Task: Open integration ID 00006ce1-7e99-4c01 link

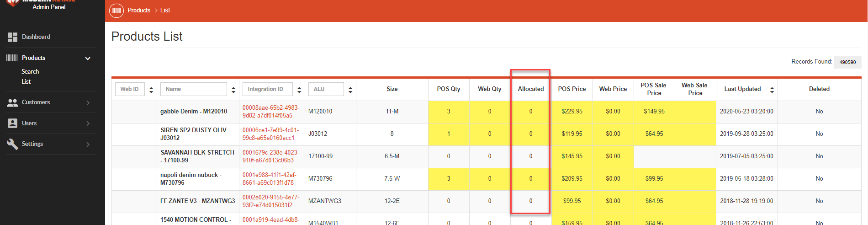Action: (x=270, y=134)
